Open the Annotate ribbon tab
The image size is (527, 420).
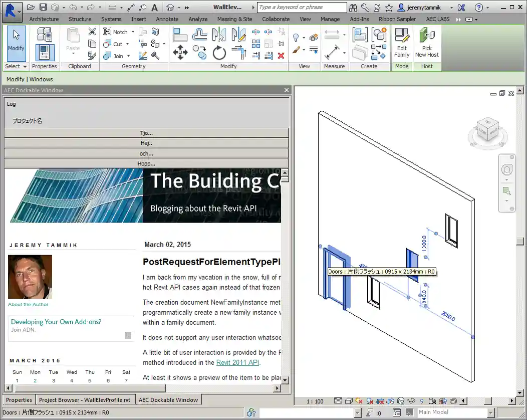pos(167,19)
